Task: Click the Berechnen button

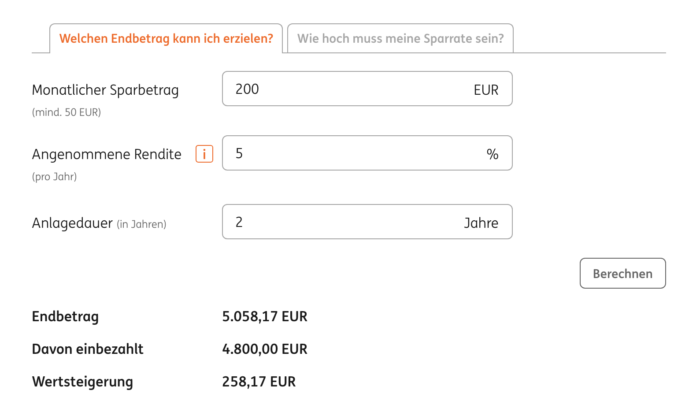Action: pos(622,273)
